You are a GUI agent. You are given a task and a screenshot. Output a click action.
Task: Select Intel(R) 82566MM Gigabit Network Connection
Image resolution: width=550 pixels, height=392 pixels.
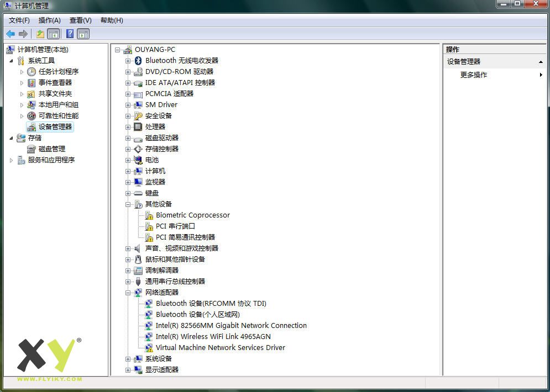(x=231, y=326)
